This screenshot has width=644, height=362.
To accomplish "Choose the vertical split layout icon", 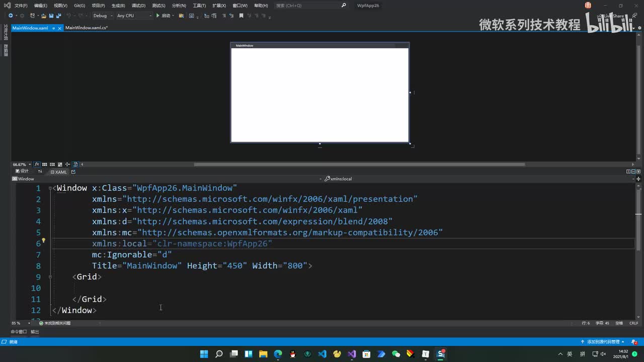I will coord(628,171).
